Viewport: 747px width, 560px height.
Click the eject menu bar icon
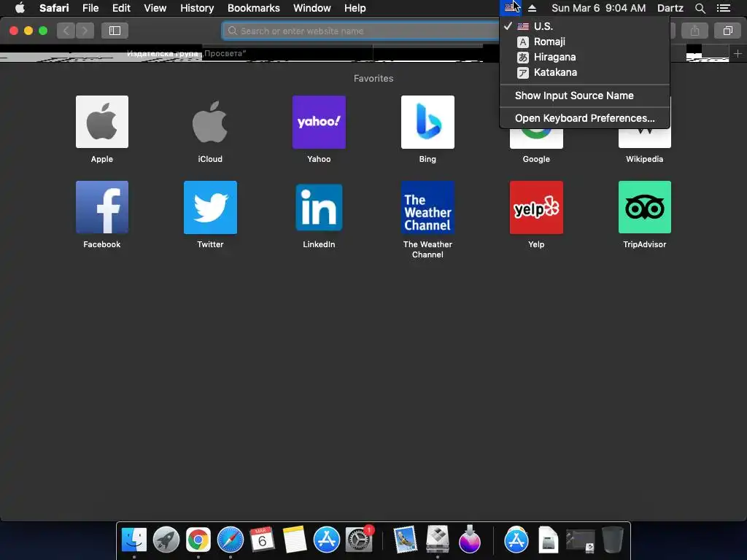(532, 8)
